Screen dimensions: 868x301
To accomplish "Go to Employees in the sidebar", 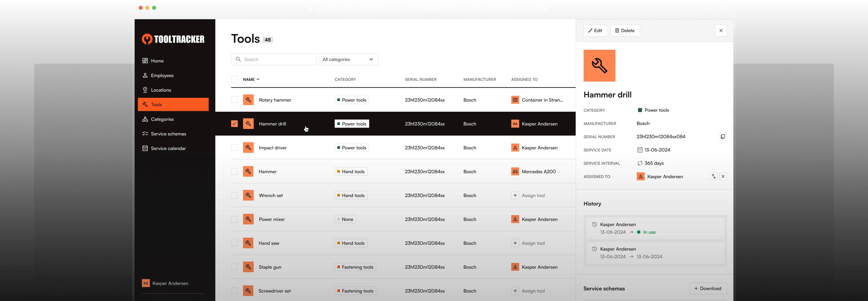I will tap(162, 76).
